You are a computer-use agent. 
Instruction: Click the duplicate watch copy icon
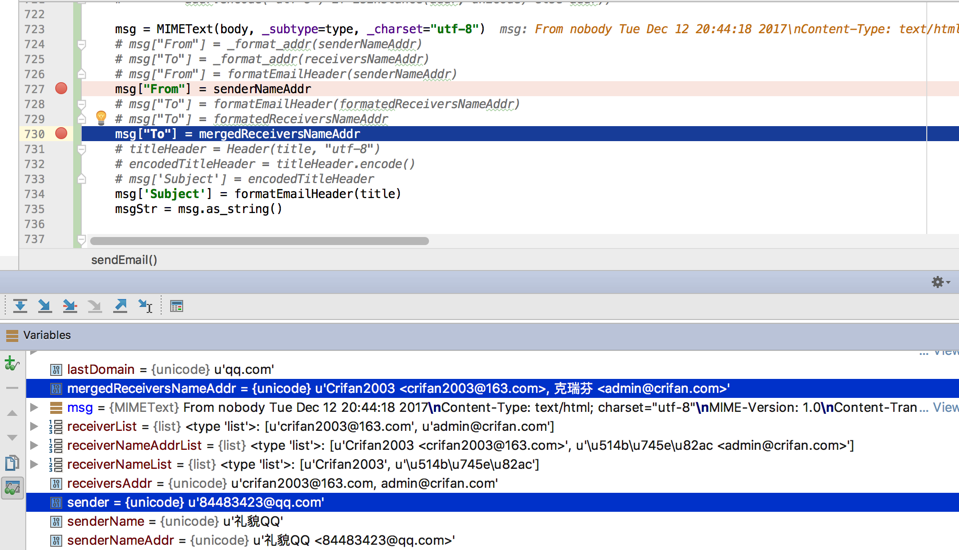[x=12, y=463]
